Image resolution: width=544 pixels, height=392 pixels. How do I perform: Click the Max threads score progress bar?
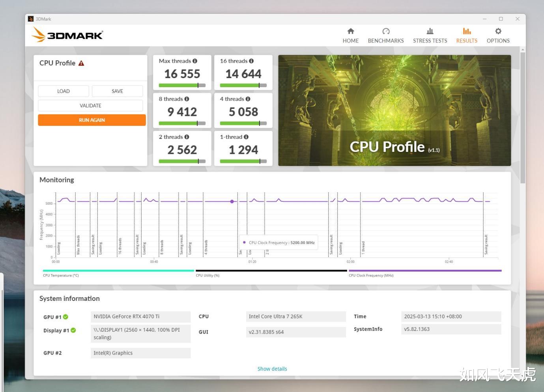click(x=182, y=85)
